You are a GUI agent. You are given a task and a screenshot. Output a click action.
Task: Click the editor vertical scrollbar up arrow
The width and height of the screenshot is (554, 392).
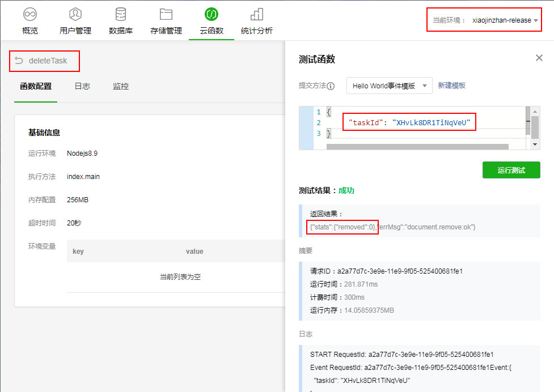[535, 112]
